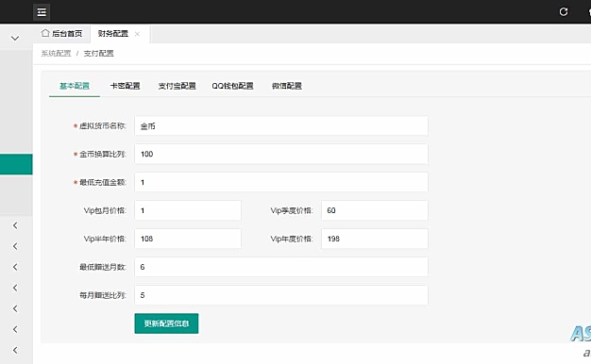Expand the last collapsed sidebar chevron
Image resolution: width=591 pixels, height=364 pixels.
[15, 350]
